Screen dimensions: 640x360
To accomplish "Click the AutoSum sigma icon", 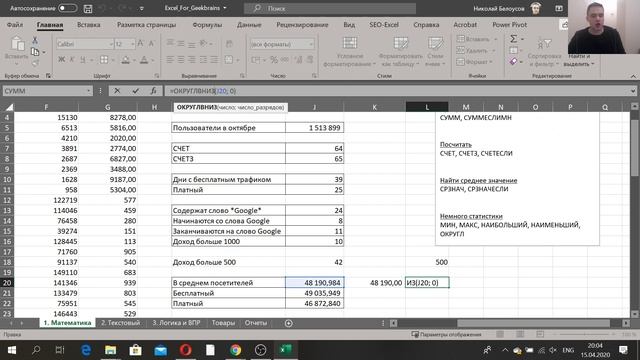I will tap(513, 39).
